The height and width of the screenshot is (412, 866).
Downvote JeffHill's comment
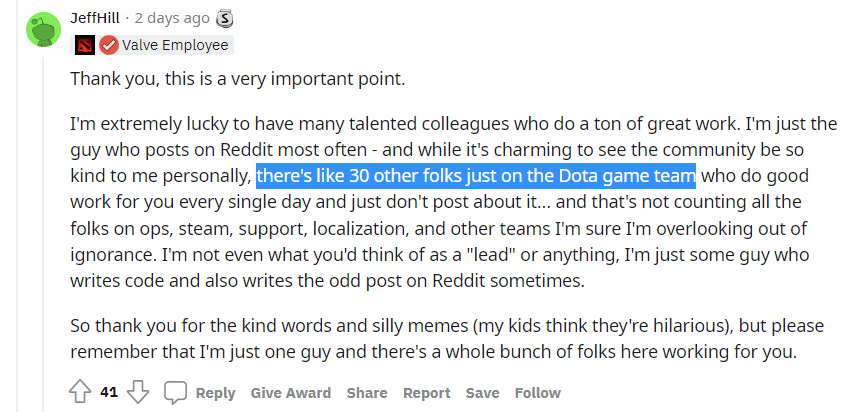[139, 392]
